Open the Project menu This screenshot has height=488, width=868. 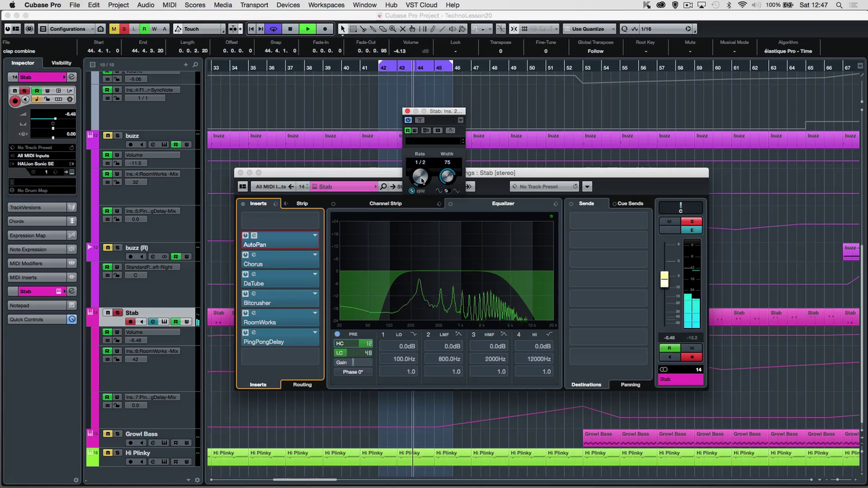(118, 5)
